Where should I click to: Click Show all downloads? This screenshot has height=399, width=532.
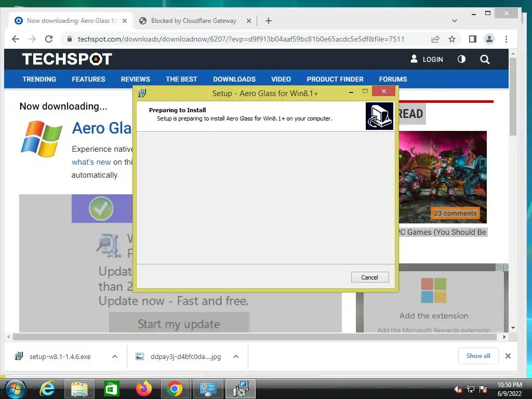(x=478, y=355)
